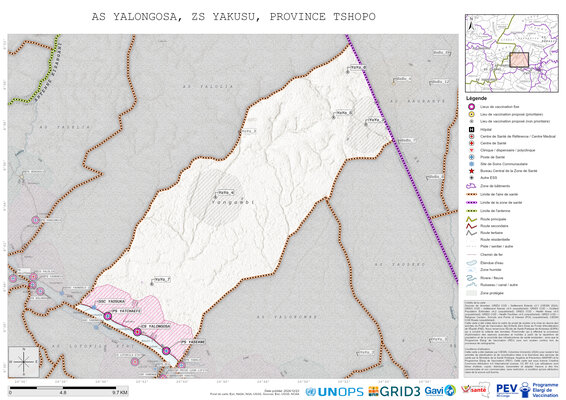566x400 pixels.
Task: Click the PS YATONAEYE vaccination site marker
Action: pyautogui.click(x=108, y=316)
